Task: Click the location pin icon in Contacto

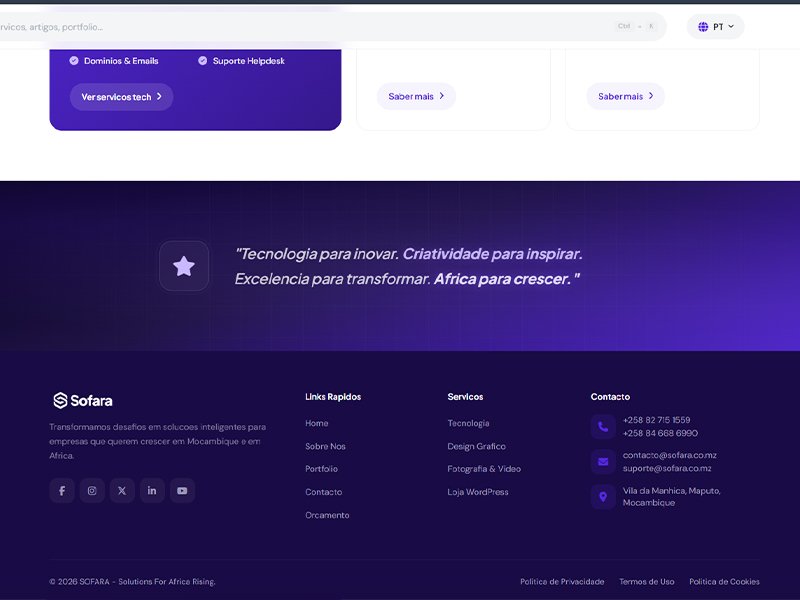Action: click(x=603, y=496)
